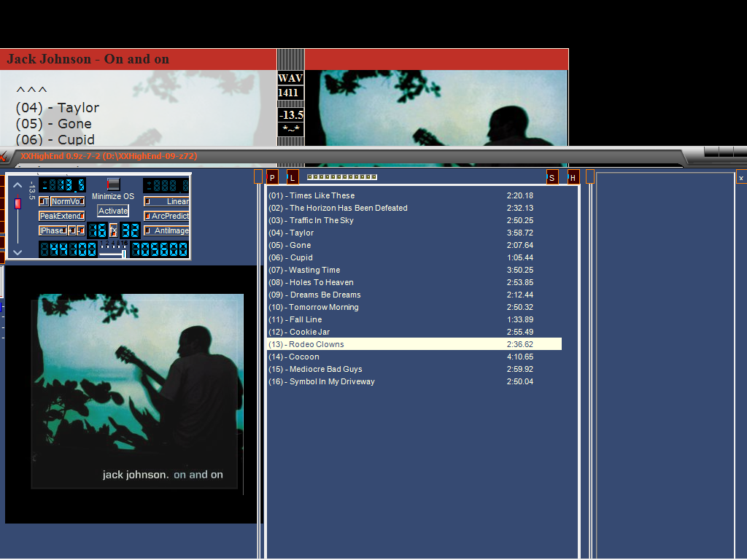The width and height of the screenshot is (747, 560).
Task: Click the P button above the playlist
Action: [x=272, y=178]
